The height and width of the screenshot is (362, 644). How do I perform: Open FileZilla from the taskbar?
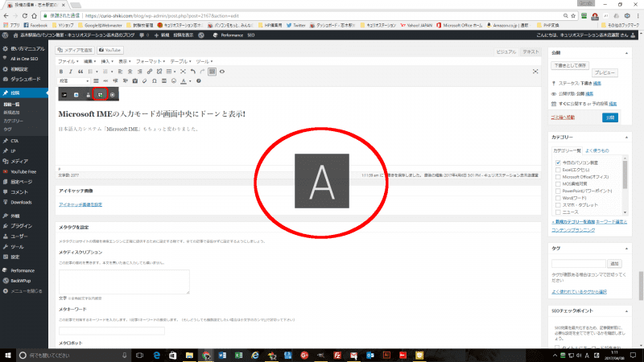[x=337, y=356]
